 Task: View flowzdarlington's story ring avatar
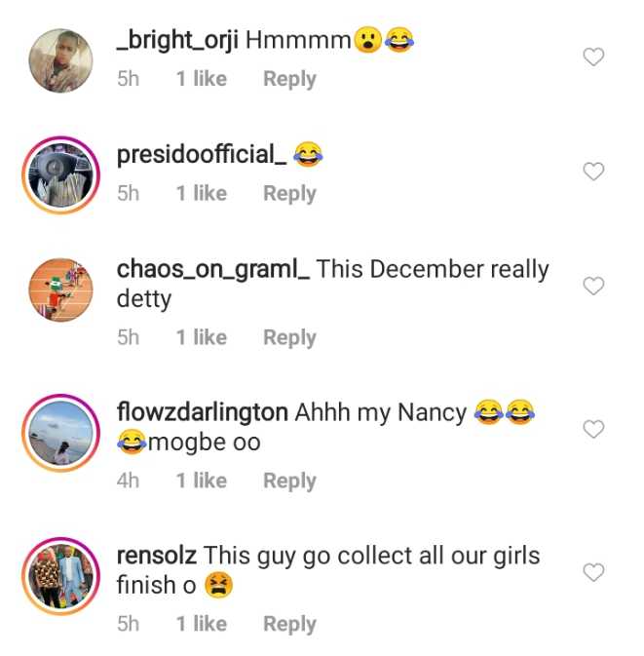61,431
